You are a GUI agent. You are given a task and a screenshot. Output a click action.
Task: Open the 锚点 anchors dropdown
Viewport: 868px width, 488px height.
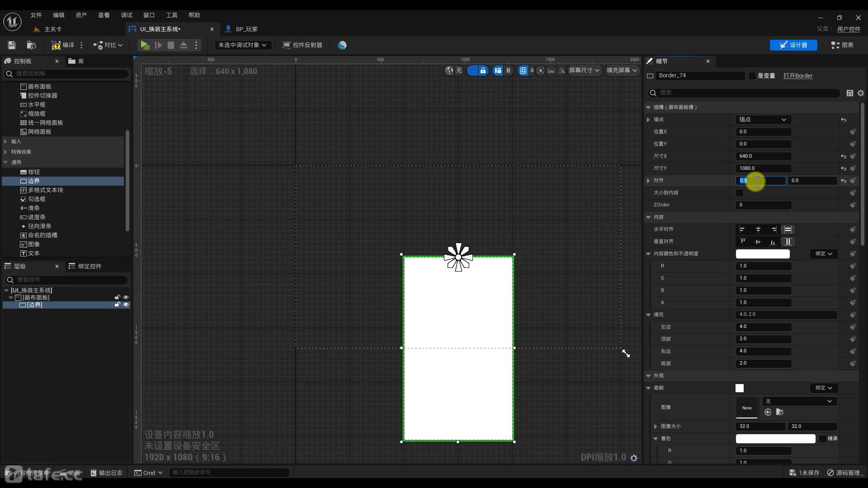pos(764,120)
